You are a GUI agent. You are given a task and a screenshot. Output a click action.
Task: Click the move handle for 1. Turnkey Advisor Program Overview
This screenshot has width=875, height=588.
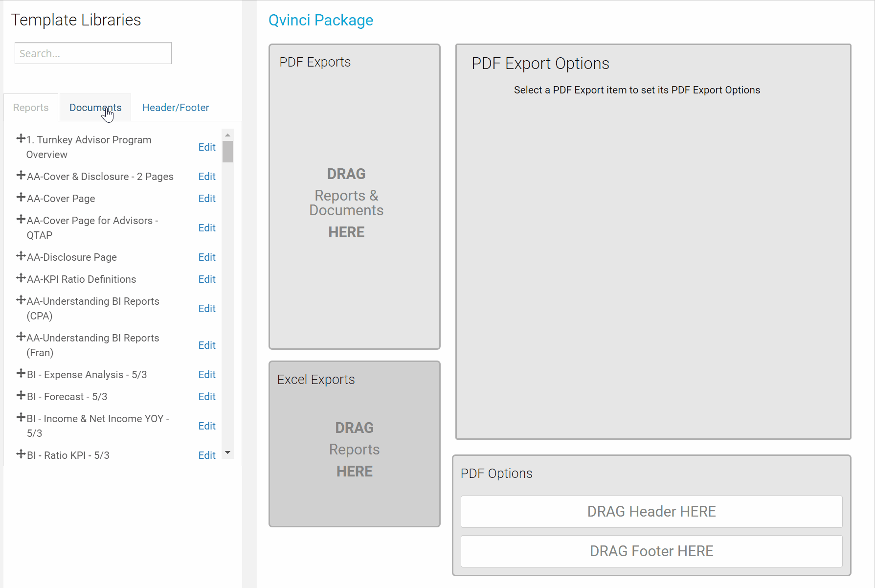[x=21, y=138]
